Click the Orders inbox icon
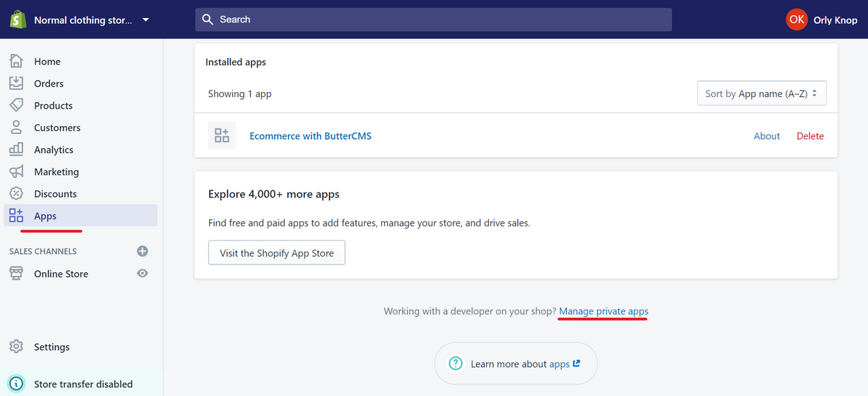 [16, 83]
